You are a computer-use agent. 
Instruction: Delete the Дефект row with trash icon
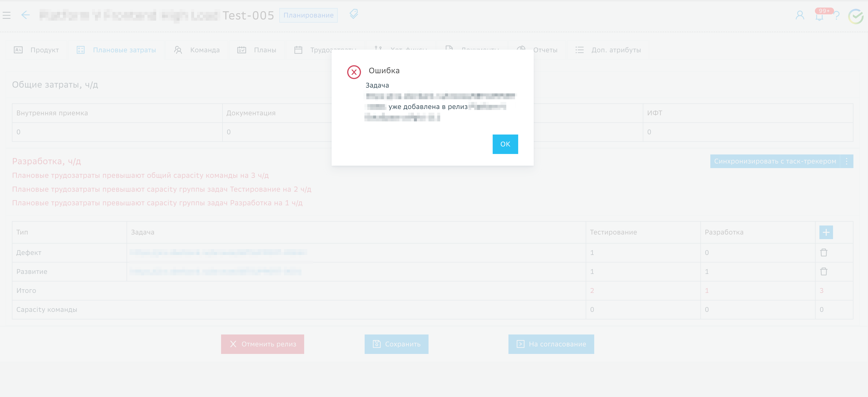pos(824,252)
